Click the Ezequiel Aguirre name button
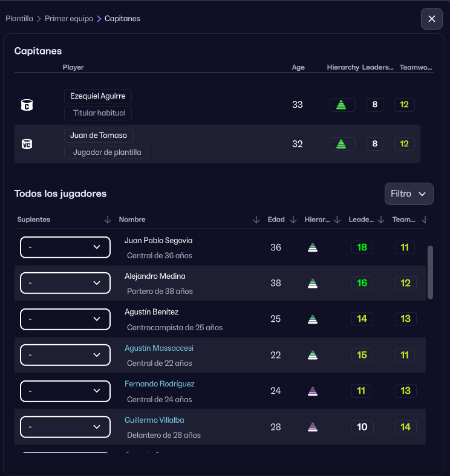This screenshot has width=450, height=476. pyautogui.click(x=98, y=96)
